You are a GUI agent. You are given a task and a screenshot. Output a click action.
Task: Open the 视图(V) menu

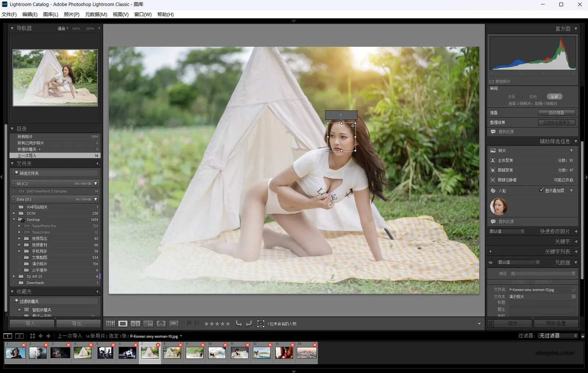(121, 14)
